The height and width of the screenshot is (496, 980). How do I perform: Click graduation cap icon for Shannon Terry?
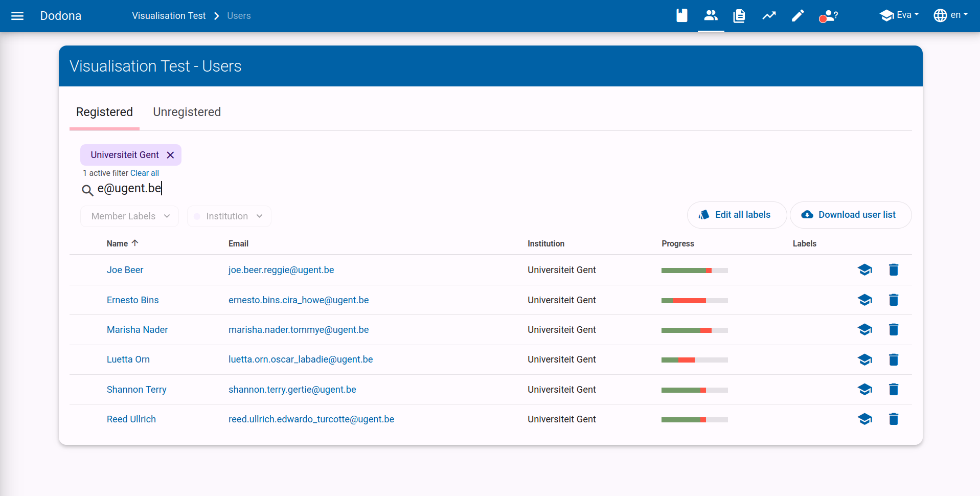point(864,390)
